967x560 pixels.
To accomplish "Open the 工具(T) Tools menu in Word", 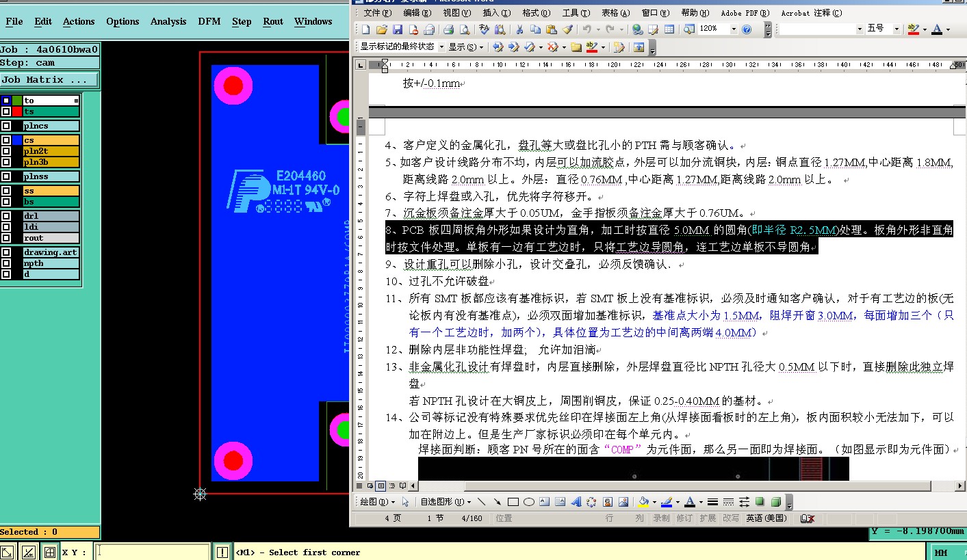I will click(x=576, y=12).
